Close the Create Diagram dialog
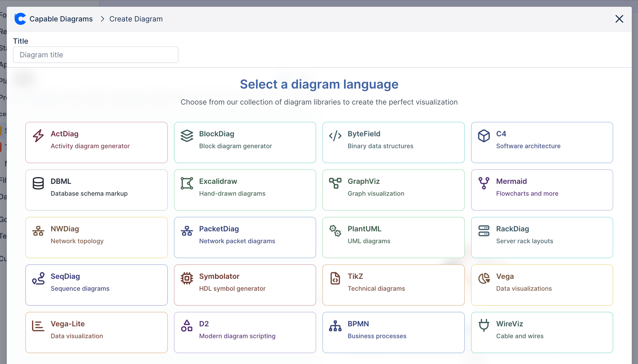The image size is (638, 364). (x=619, y=19)
